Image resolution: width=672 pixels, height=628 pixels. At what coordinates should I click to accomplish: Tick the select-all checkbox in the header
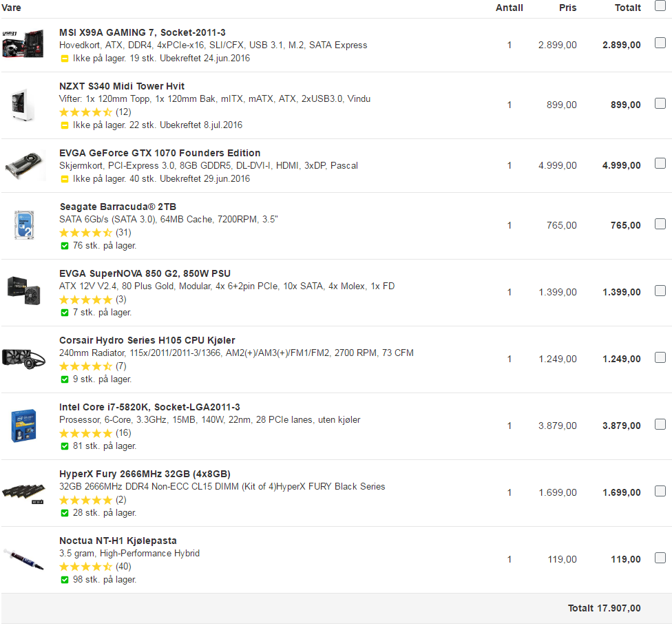coord(660,5)
